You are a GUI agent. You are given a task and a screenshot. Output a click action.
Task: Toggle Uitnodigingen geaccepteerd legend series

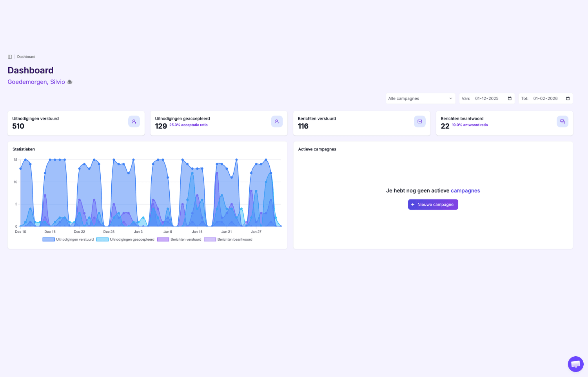[x=125, y=239]
